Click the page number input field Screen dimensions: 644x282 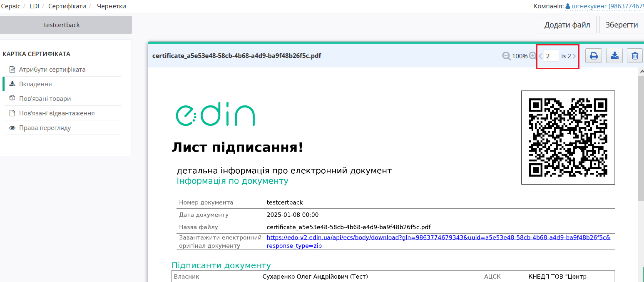(551, 56)
